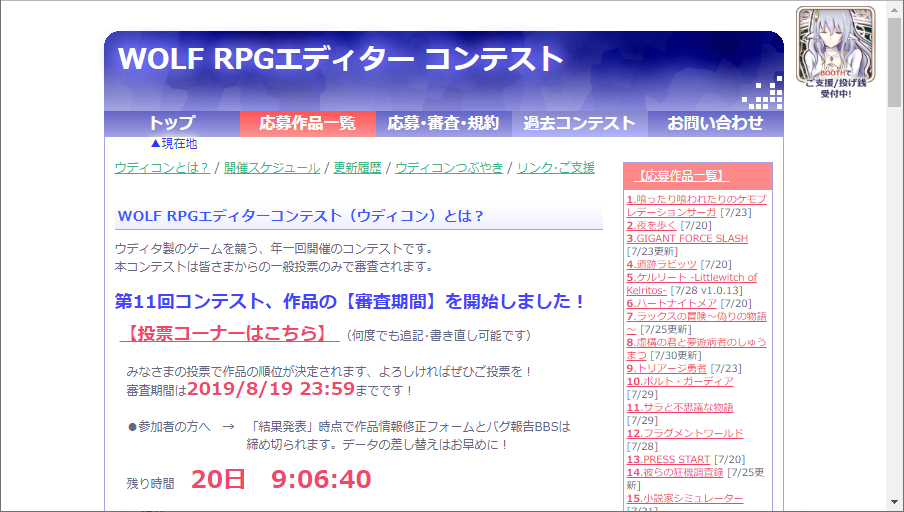Screen dimensions: 904x512
Task: Click the text 締め切られます。データの差し替えはお早めに!
Action: 377,445
